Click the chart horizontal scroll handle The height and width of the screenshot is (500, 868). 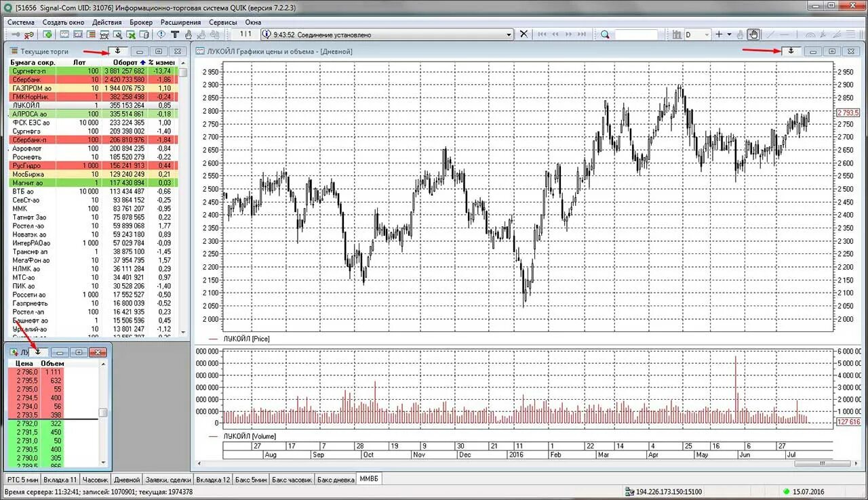(x=823, y=463)
